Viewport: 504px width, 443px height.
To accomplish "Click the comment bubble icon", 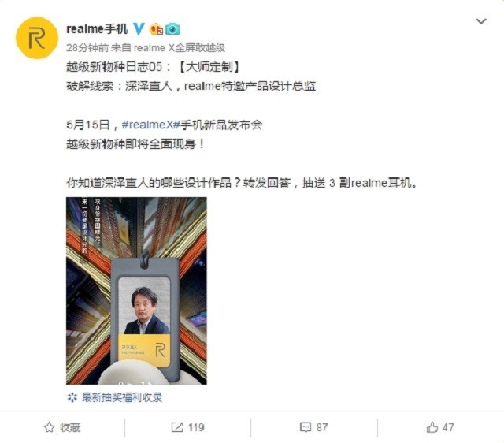I will point(305,427).
